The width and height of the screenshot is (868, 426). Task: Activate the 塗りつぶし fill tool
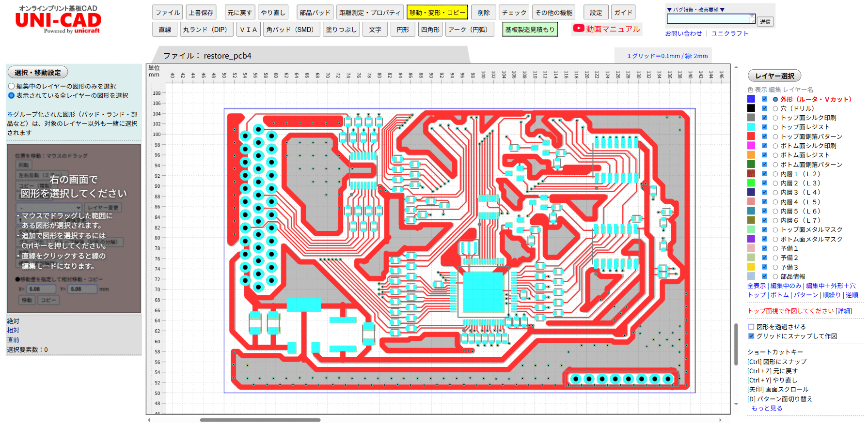click(x=341, y=30)
